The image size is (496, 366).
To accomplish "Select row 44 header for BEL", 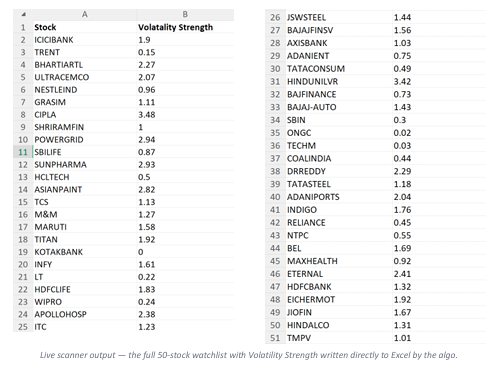I will pos(275,248).
